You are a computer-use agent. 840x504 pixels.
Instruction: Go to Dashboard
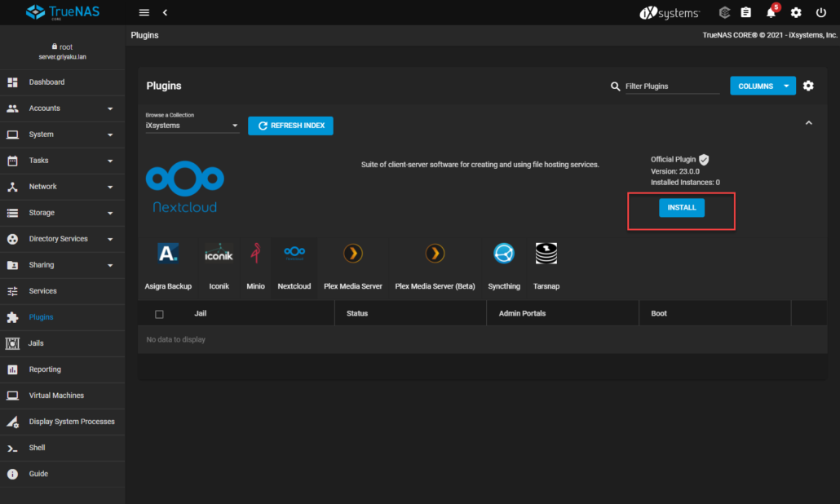pyautogui.click(x=62, y=82)
